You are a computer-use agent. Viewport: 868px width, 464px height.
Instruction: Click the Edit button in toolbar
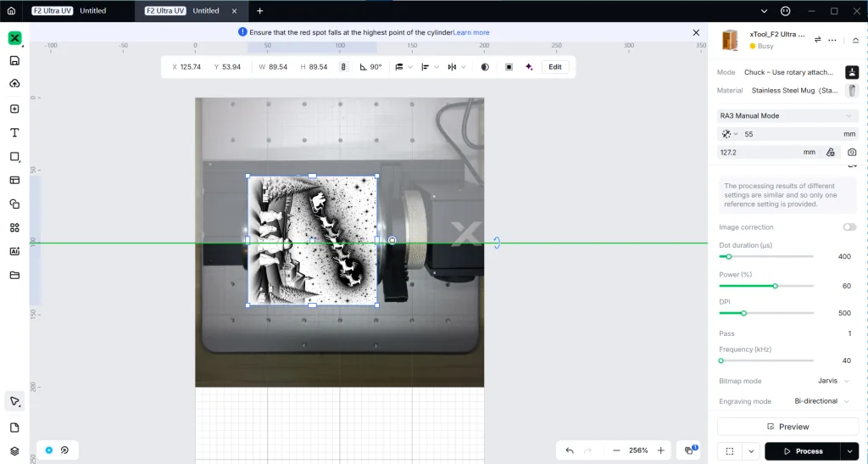(555, 67)
